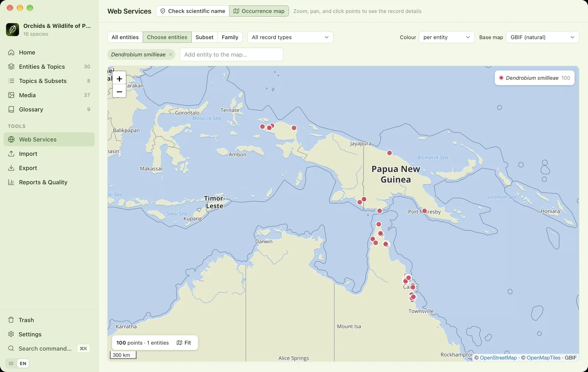This screenshot has height=372, width=588.
Task: Open Base map GBIF dropdown
Action: click(542, 37)
